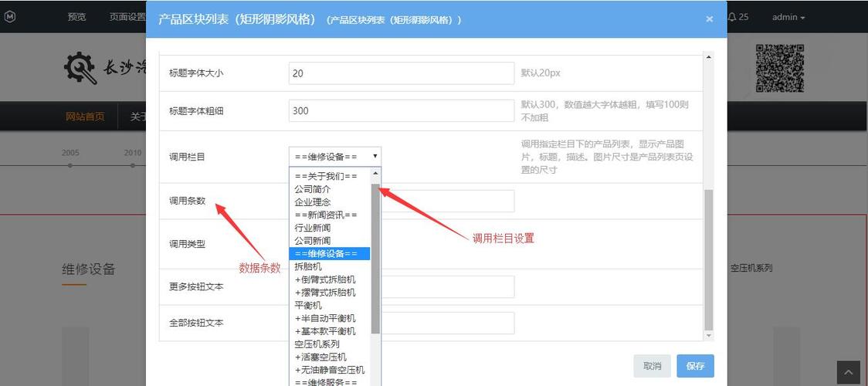The image size is (868, 386).
Task: Click the dialog vertical scrollbar thumb
Action: click(x=709, y=259)
